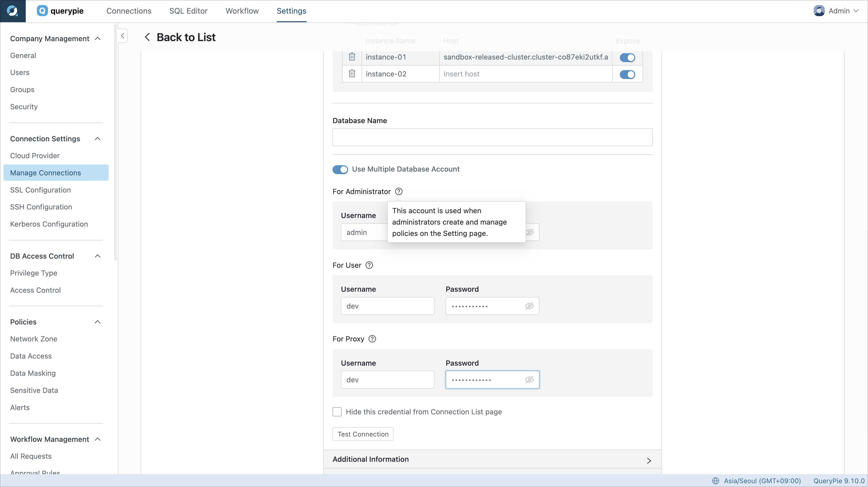Disable Use Multiple Database Account switch
This screenshot has height=487, width=868.
(340, 169)
